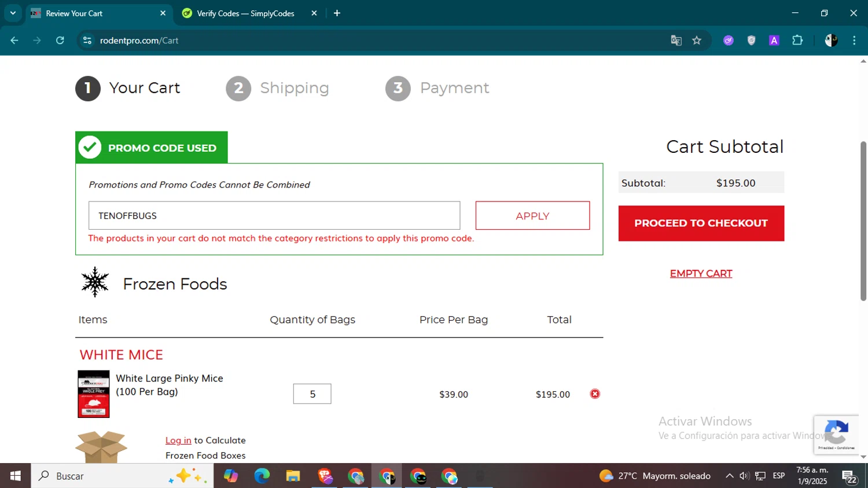
Task: Open Copilot from the taskbar
Action: click(230, 476)
